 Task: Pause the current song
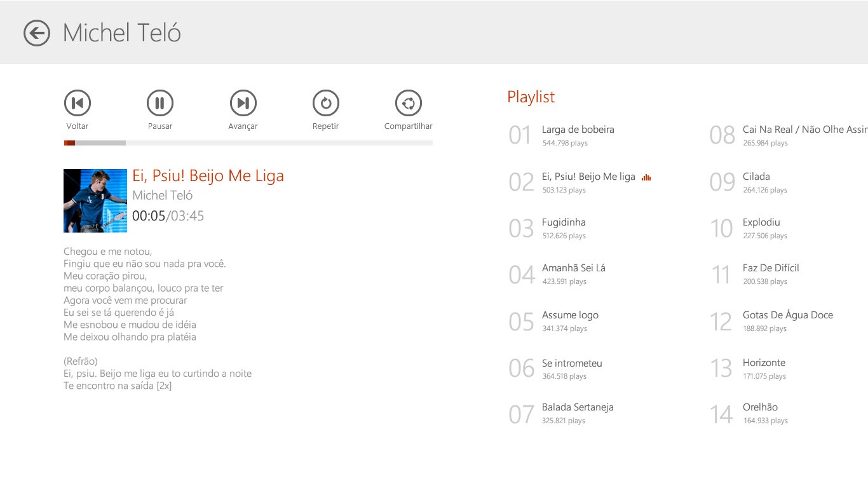pos(160,103)
